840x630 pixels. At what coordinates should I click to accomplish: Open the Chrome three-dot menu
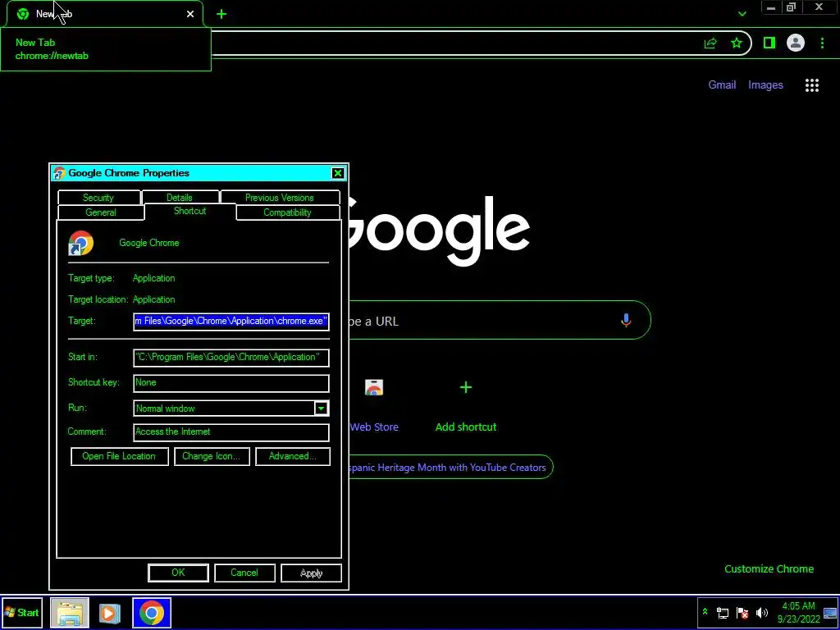[x=822, y=43]
